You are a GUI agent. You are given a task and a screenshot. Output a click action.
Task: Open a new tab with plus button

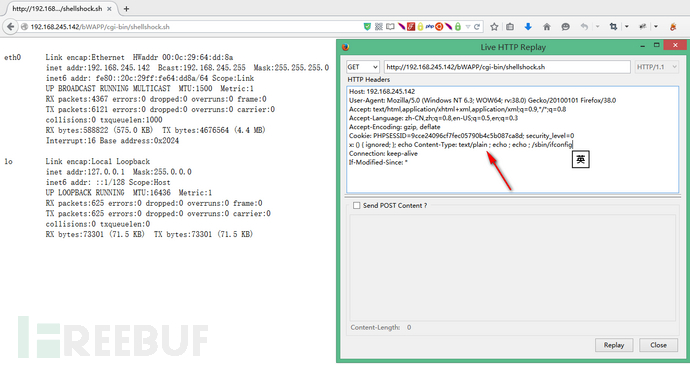[126, 8]
